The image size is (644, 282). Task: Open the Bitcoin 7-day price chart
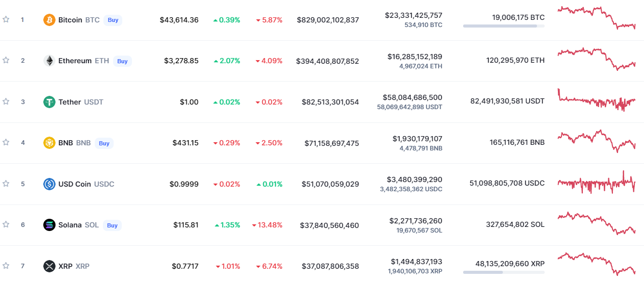pyautogui.click(x=597, y=18)
